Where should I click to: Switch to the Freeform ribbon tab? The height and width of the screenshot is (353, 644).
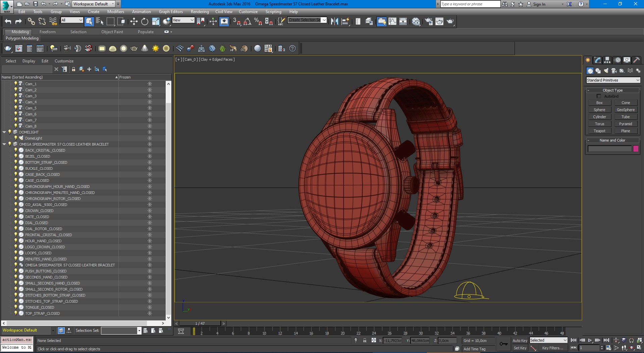click(48, 32)
